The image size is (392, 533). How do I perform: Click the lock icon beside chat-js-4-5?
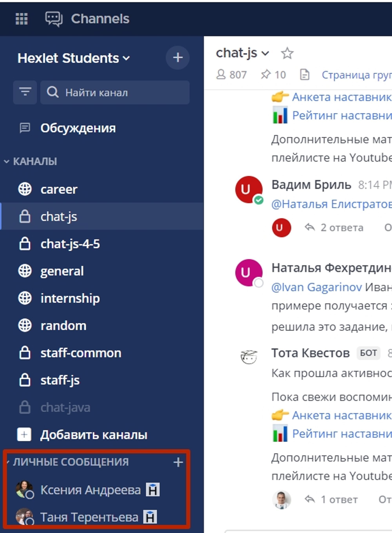tap(25, 244)
